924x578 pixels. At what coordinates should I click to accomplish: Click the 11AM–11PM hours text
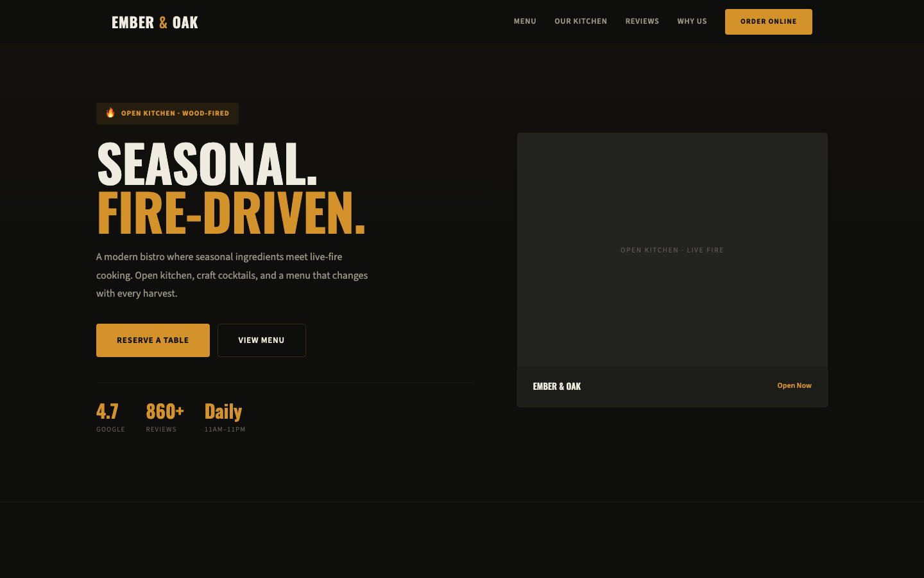pos(225,430)
